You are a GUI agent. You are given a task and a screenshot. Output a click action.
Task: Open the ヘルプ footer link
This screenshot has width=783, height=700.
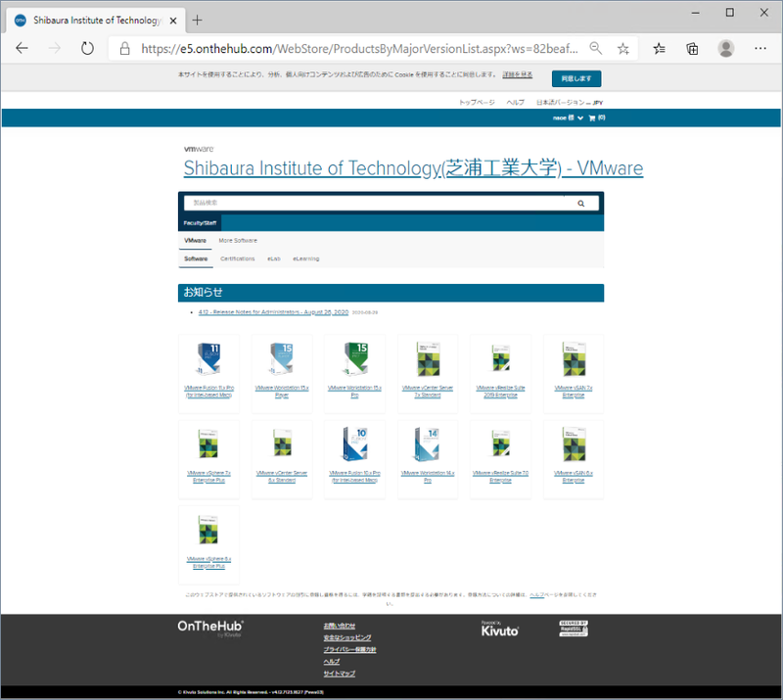332,662
